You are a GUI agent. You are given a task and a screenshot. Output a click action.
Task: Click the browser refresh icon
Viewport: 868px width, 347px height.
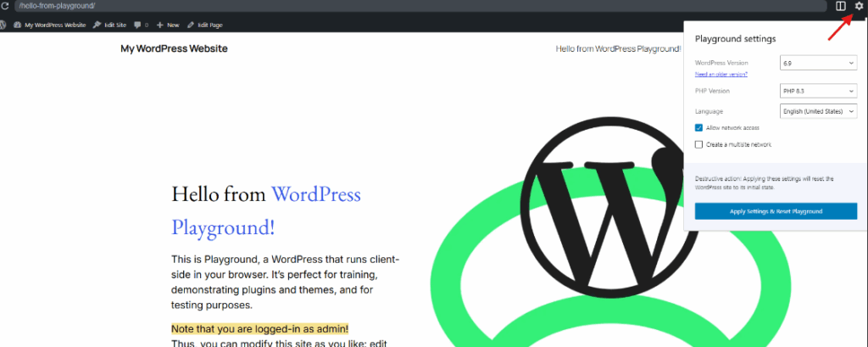coord(4,6)
